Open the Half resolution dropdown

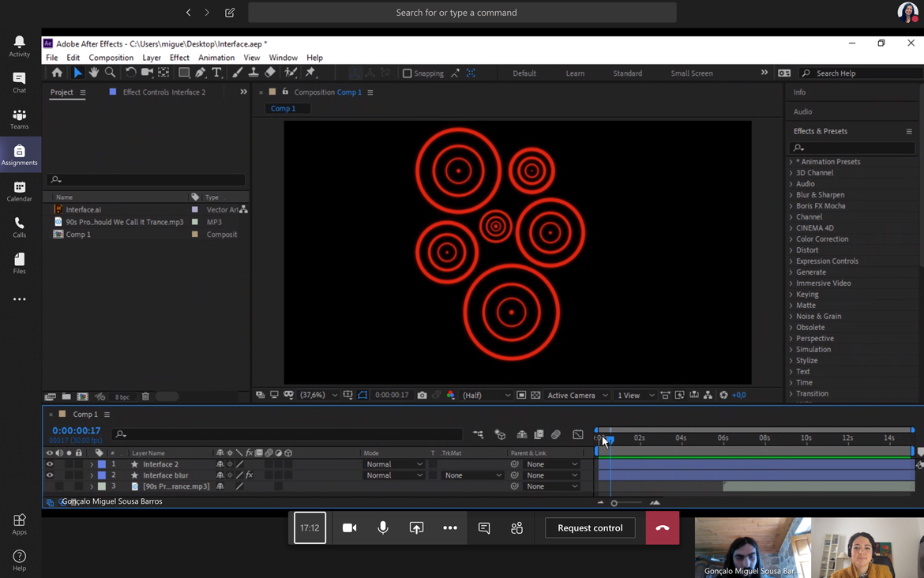point(484,395)
